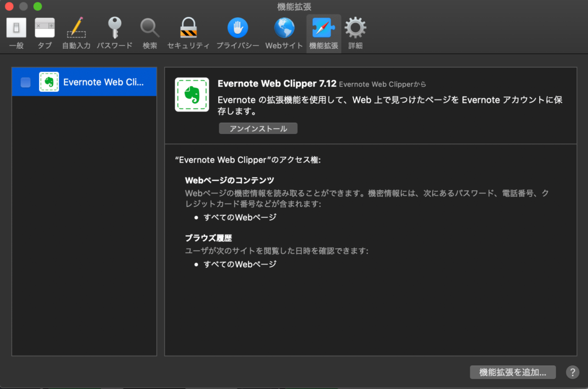Open the パスワード (Passwords) pane

114,33
